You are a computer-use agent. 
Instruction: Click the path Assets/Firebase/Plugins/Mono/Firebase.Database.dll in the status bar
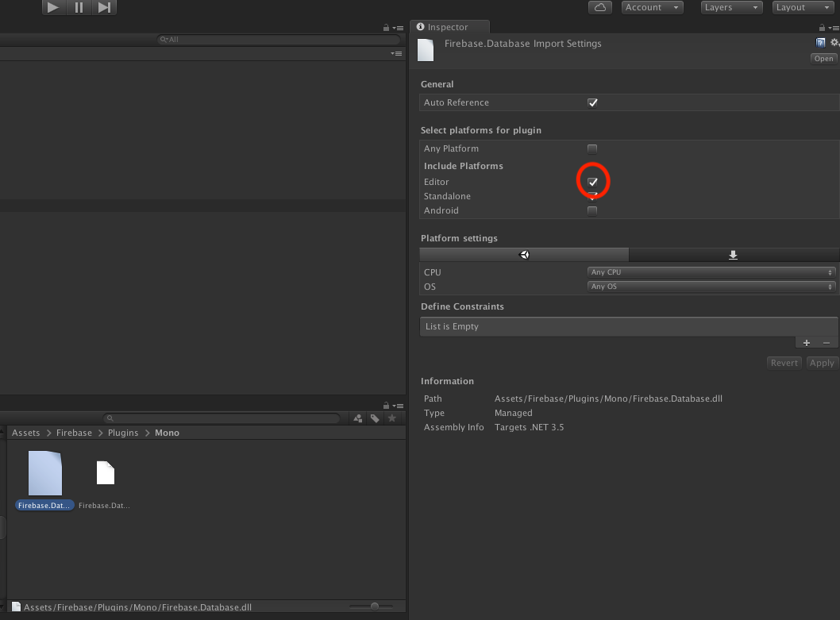coord(137,607)
